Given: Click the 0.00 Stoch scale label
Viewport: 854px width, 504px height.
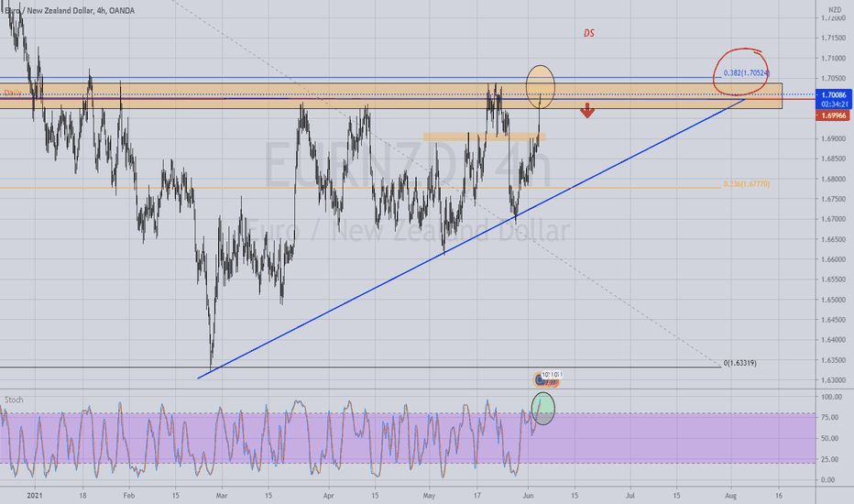Looking at the screenshot, I should (827, 480).
